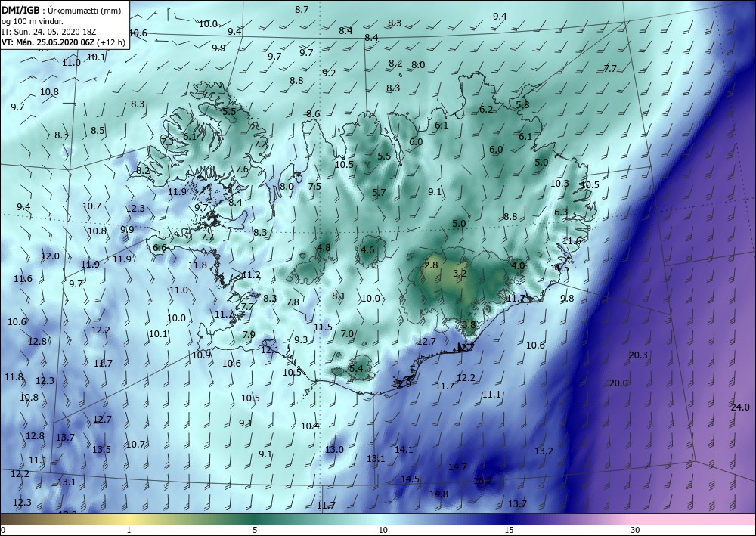
Task: Click the 16.2 precipitable water value
Action: [482, 481]
